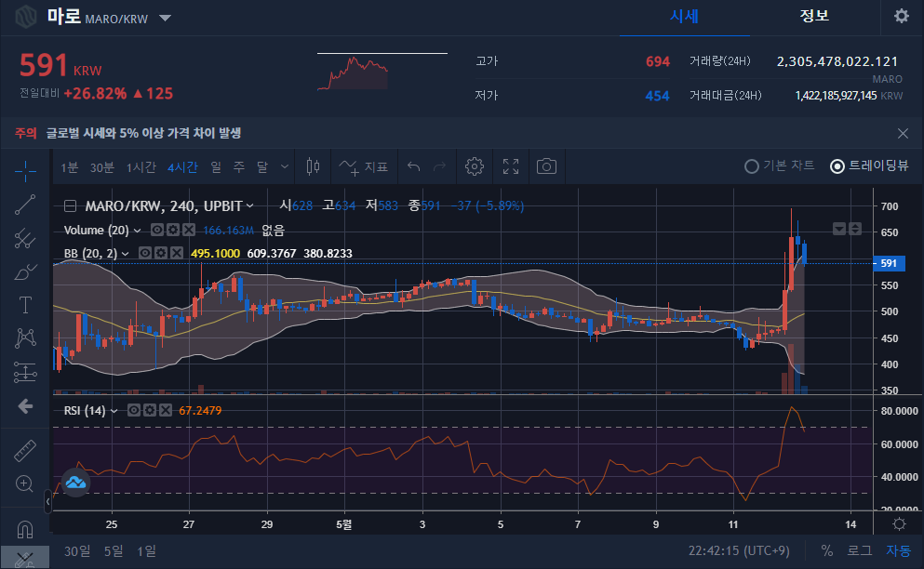924x569 pixels.
Task: Select the brush drawing tool
Action: tap(25, 271)
